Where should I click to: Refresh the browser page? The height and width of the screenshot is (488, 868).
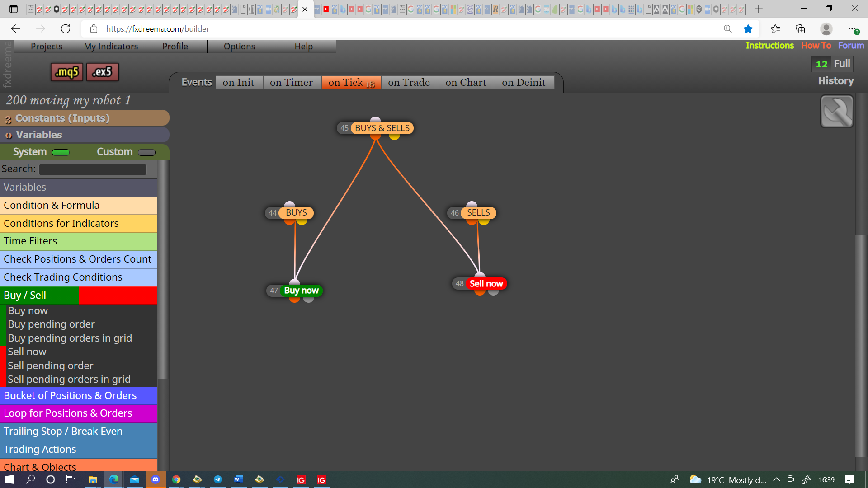pos(66,29)
